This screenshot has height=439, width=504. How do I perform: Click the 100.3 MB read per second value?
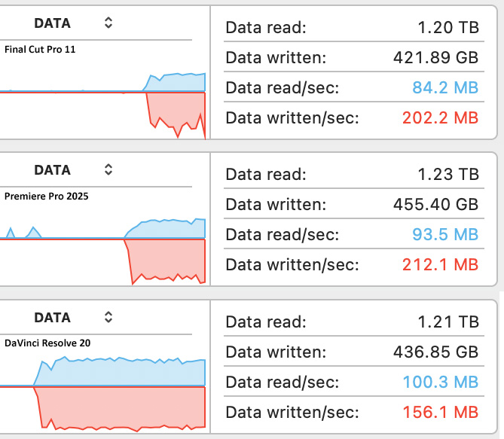(441, 382)
